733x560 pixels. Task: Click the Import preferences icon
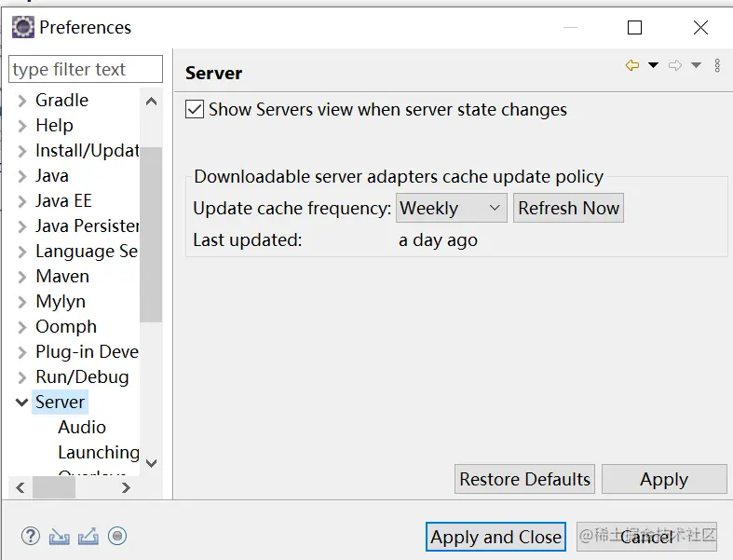tap(60, 536)
